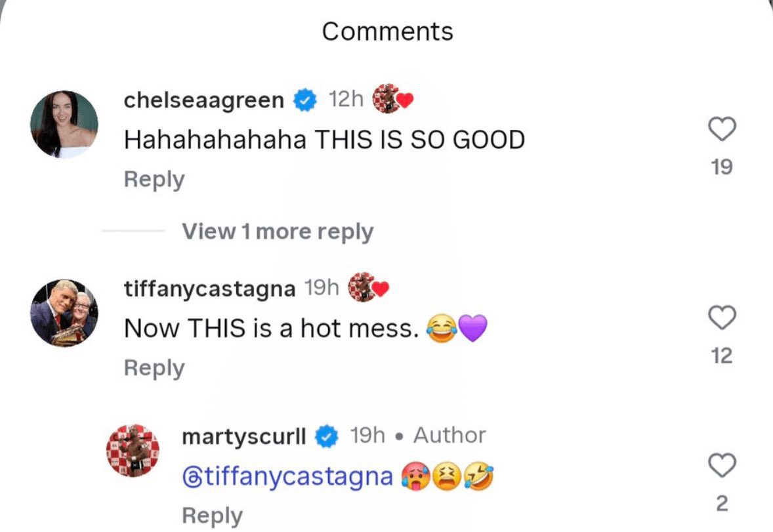The image size is (773, 532).
Task: Click the like count 19
Action: point(722,167)
